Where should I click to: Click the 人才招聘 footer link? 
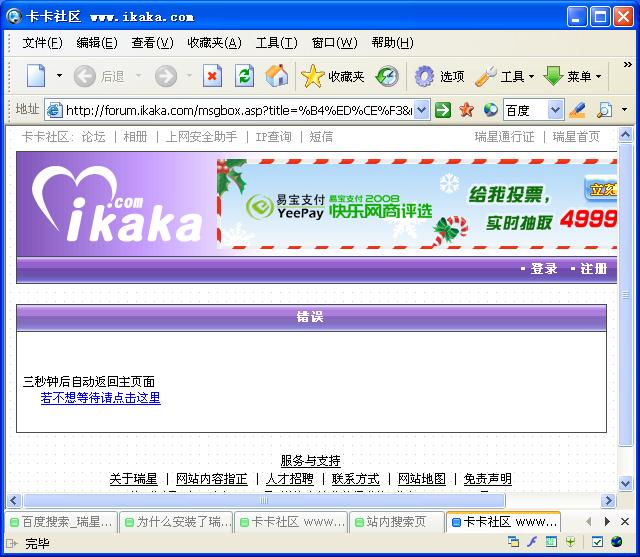(x=290, y=479)
